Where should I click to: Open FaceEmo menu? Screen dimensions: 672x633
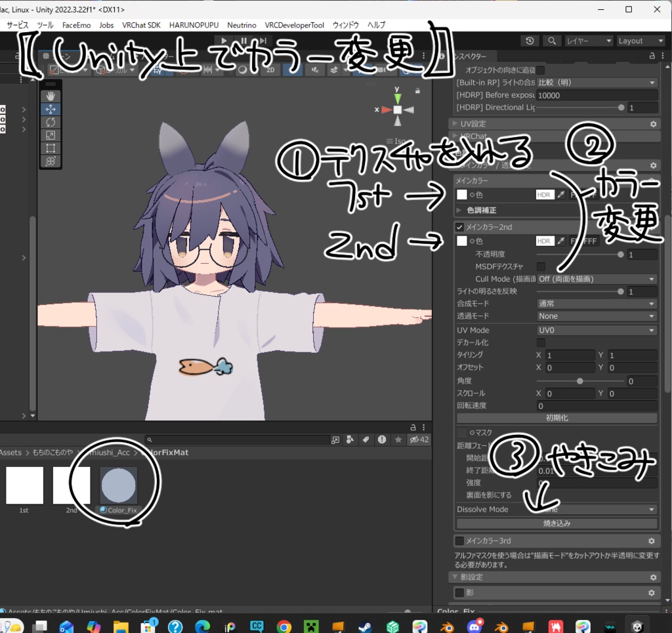[x=76, y=26]
